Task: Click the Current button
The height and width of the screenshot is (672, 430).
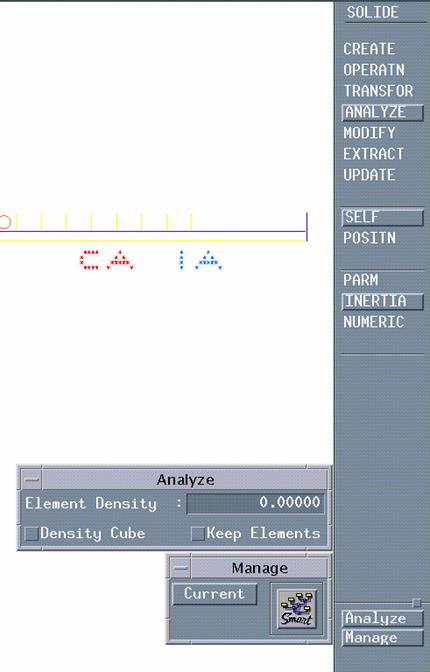Action: [214, 594]
